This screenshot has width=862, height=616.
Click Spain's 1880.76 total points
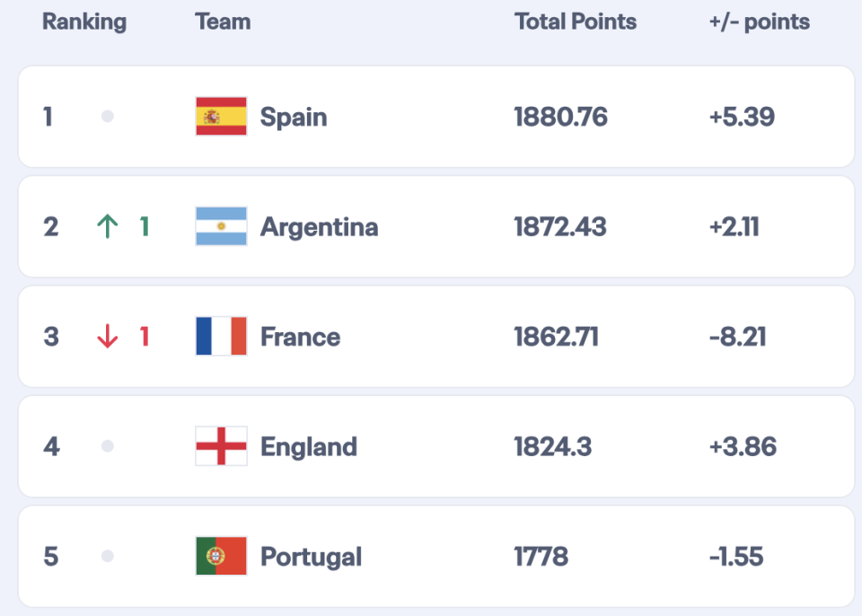pos(560,117)
